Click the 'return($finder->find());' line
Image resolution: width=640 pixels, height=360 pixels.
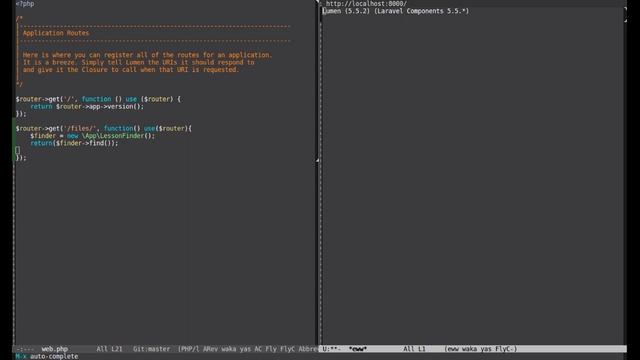click(x=74, y=143)
